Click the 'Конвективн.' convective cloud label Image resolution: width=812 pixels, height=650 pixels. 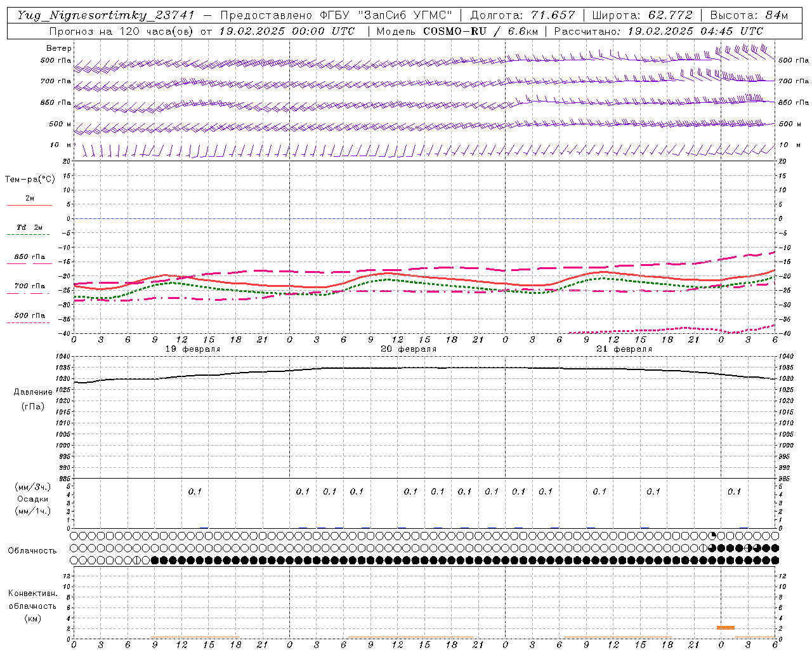pyautogui.click(x=32, y=594)
